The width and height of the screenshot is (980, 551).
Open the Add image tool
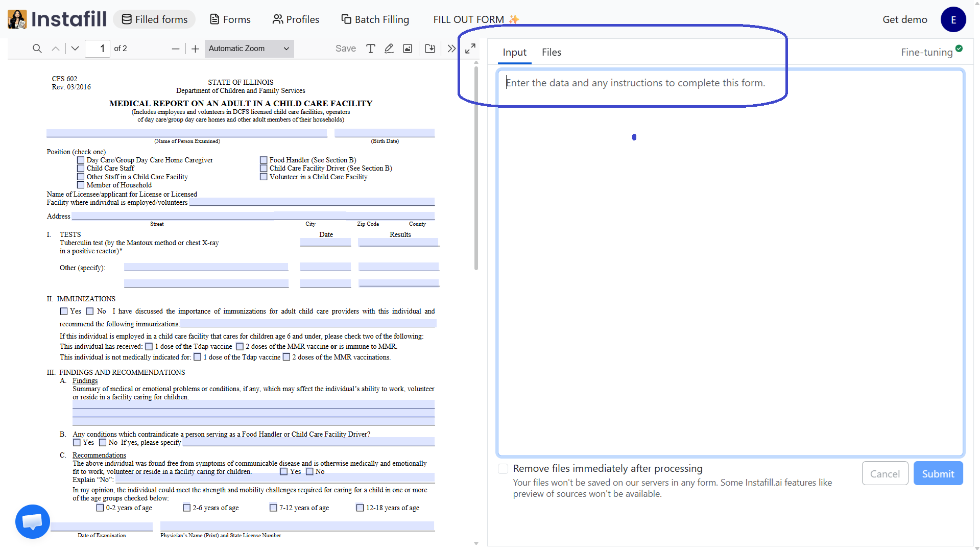pyautogui.click(x=407, y=49)
